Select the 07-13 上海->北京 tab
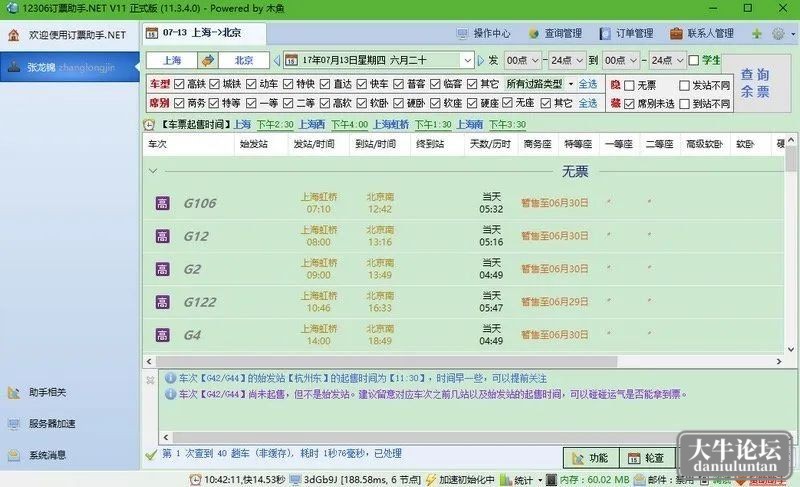This screenshot has height=487, width=800. [x=204, y=33]
